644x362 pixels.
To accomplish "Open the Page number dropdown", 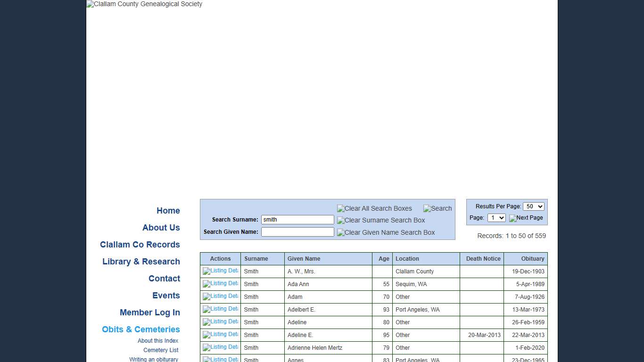I will [x=496, y=218].
